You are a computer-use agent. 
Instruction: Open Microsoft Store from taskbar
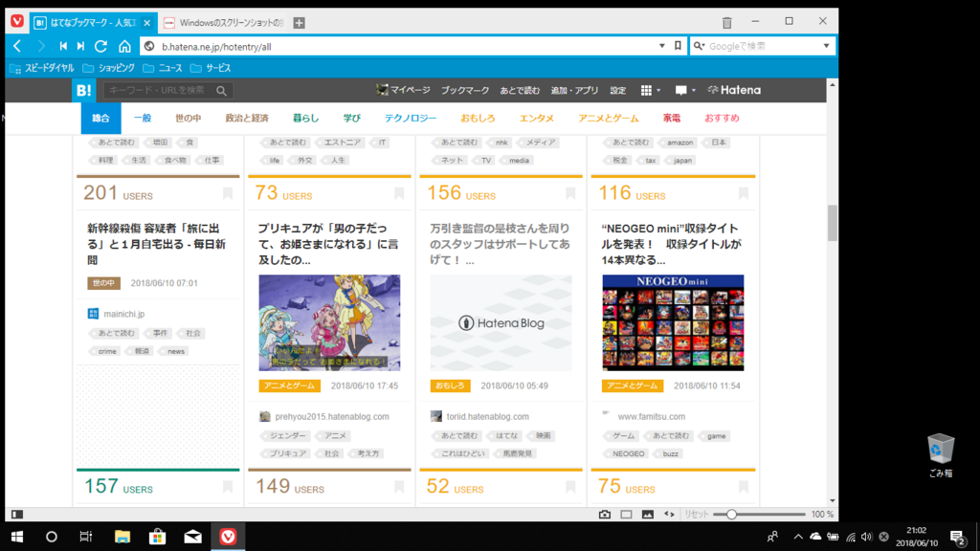pos(158,537)
